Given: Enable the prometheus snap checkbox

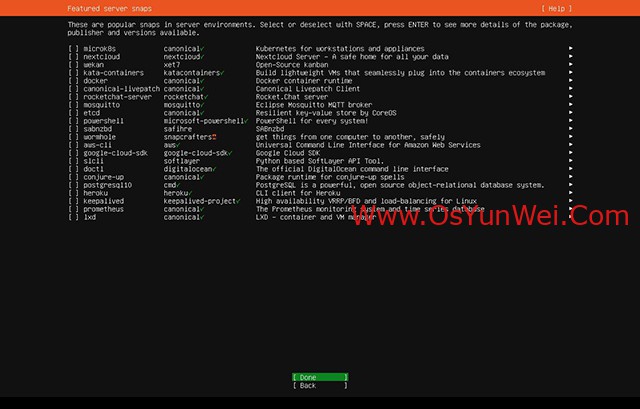Looking at the screenshot, I should click(73, 209).
